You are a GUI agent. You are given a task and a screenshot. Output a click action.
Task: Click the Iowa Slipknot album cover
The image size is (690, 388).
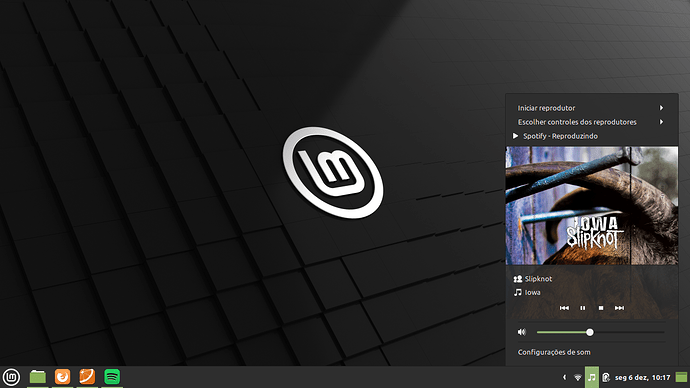591,205
